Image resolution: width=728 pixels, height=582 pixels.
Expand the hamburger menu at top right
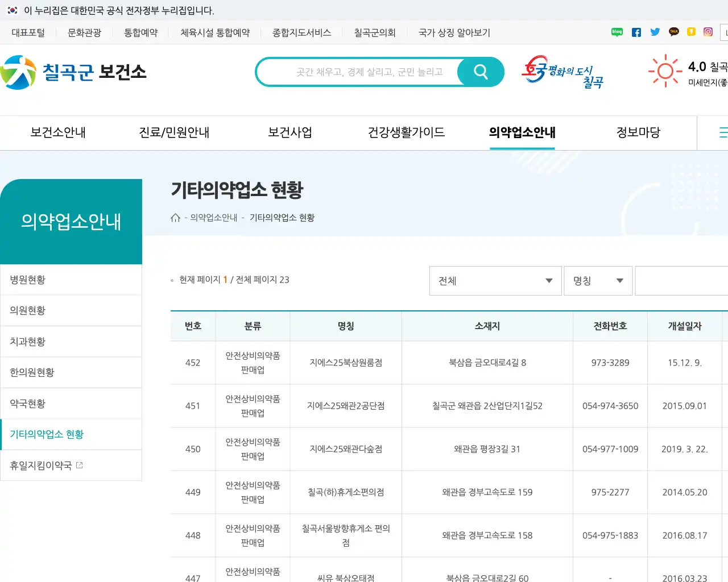723,132
